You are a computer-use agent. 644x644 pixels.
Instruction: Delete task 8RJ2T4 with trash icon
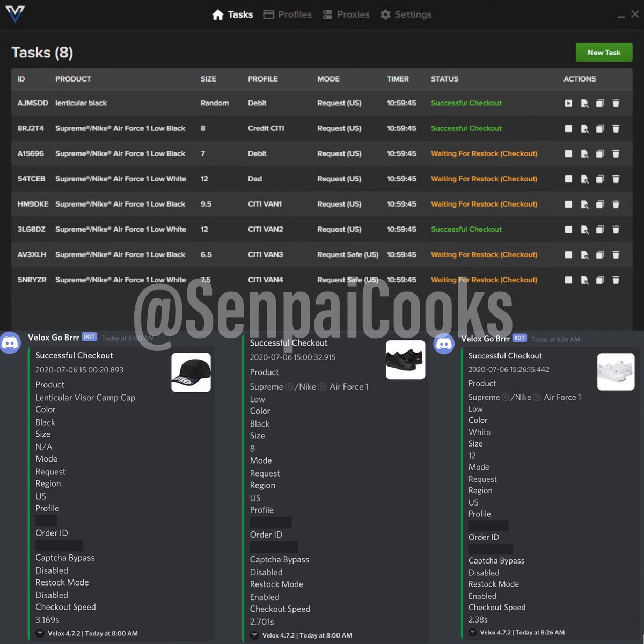click(616, 128)
